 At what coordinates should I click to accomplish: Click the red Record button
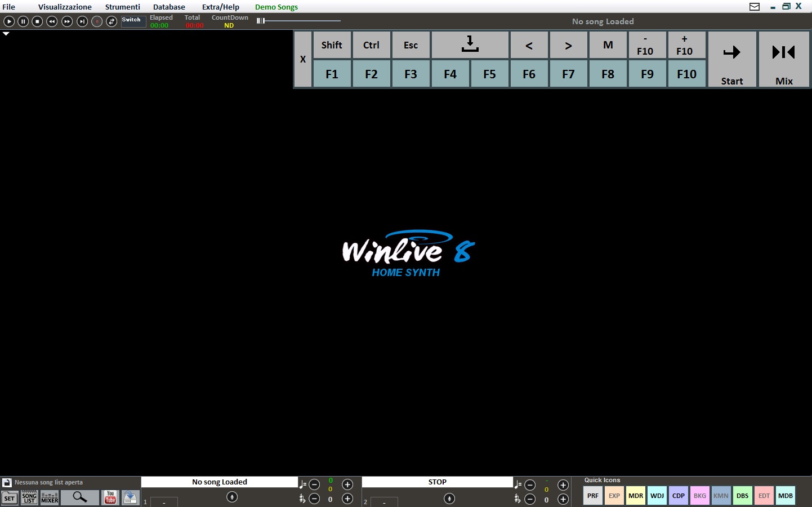pyautogui.click(x=97, y=21)
